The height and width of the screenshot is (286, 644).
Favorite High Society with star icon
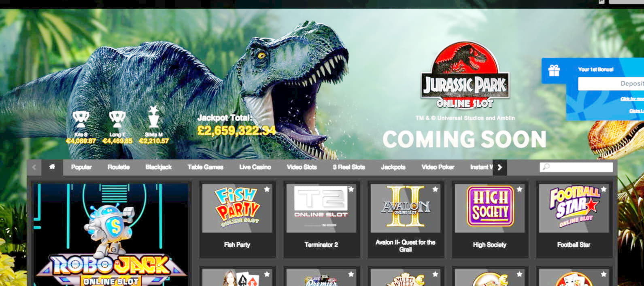coord(520,189)
